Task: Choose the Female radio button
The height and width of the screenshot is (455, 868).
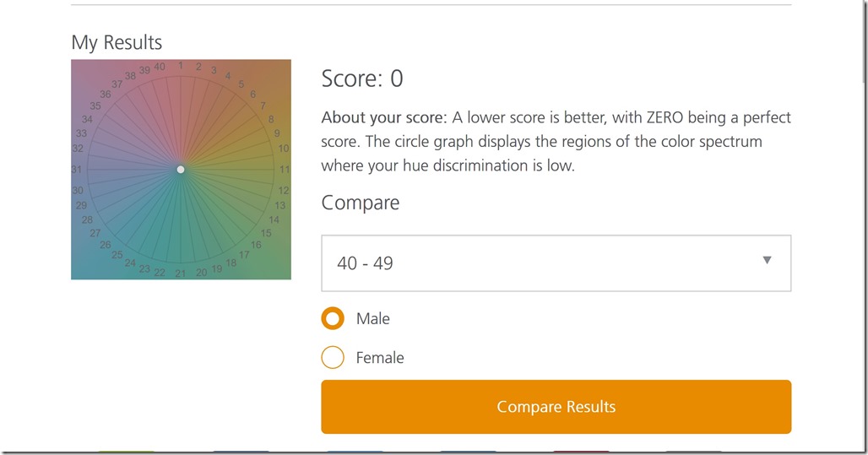Action: click(x=333, y=358)
